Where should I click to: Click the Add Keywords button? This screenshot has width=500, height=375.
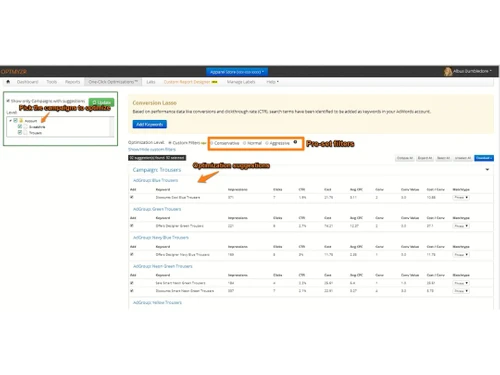(x=150, y=124)
